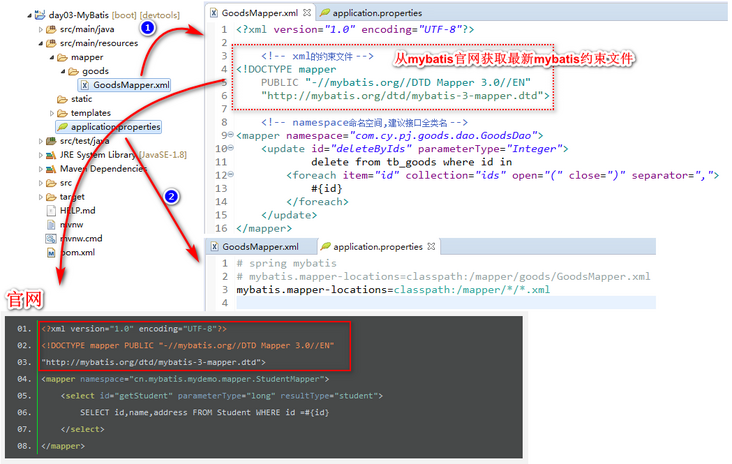Click the day03-MyBatis project icon
This screenshot has height=464, width=732.
[x=40, y=15]
